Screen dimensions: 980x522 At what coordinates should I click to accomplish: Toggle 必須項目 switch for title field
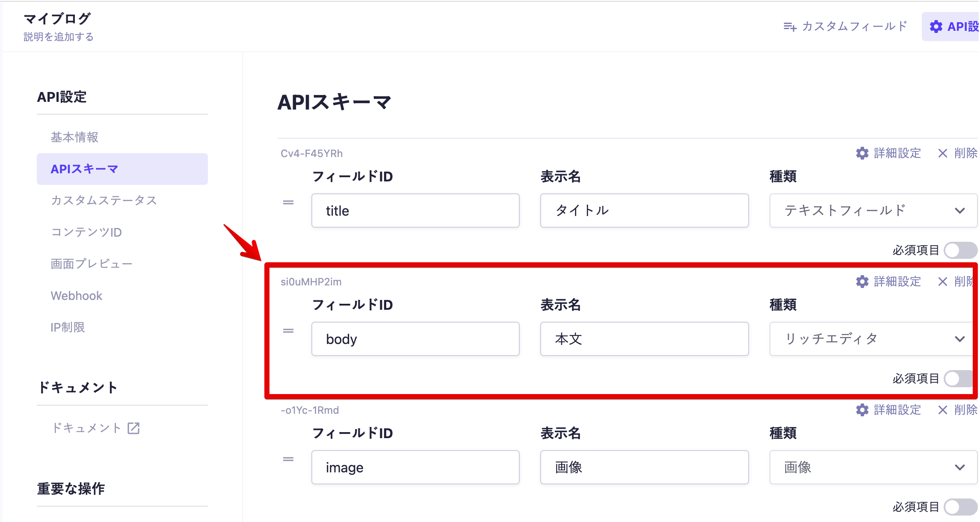[960, 250]
